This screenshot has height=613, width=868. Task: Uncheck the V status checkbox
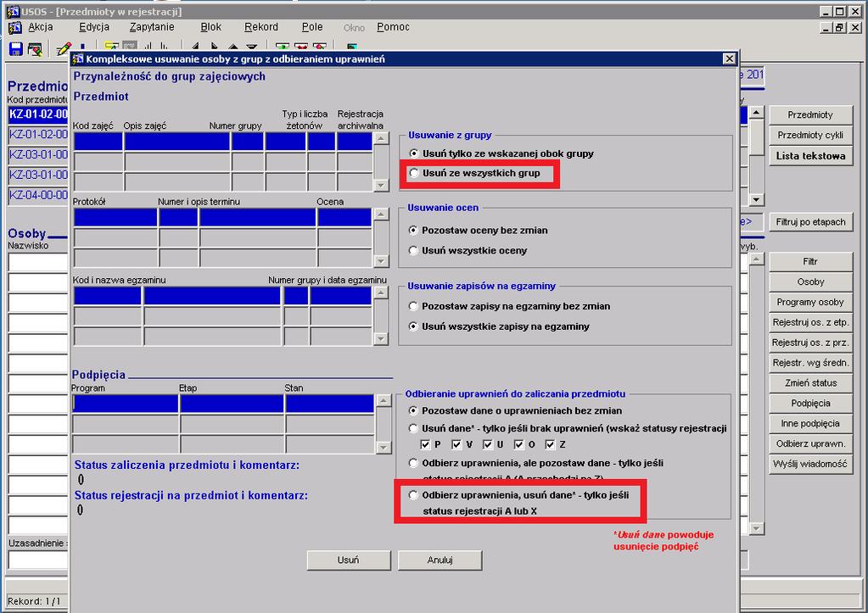[456, 444]
